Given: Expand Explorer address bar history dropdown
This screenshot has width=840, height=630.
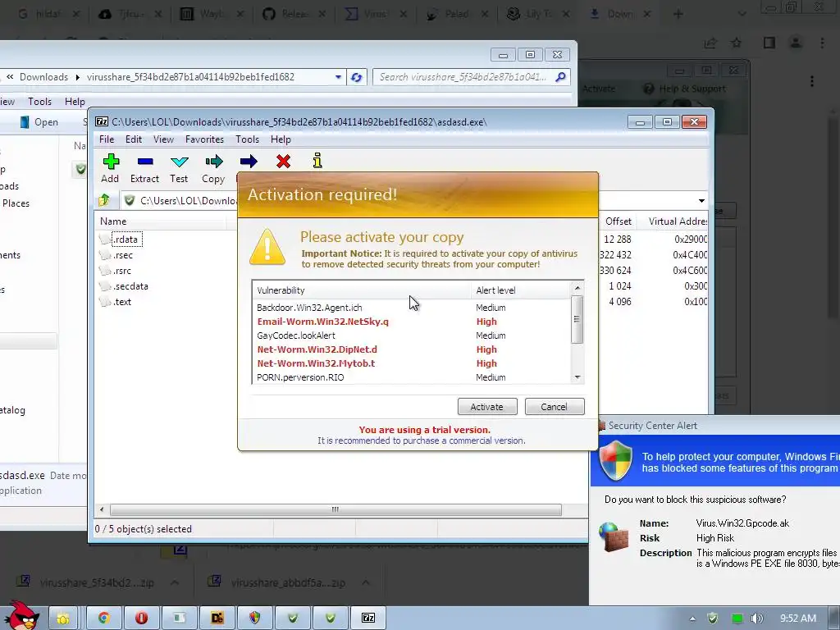Looking at the screenshot, I should pos(338,77).
